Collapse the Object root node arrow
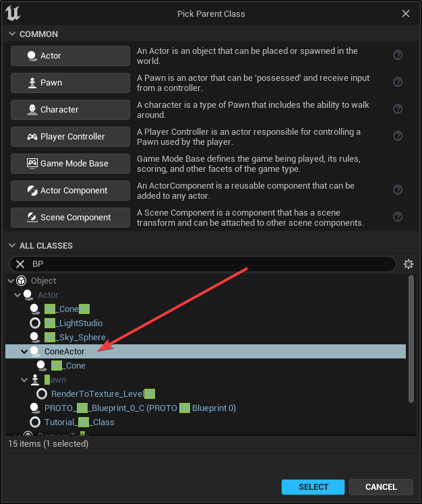The height and width of the screenshot is (504, 422). (x=11, y=281)
